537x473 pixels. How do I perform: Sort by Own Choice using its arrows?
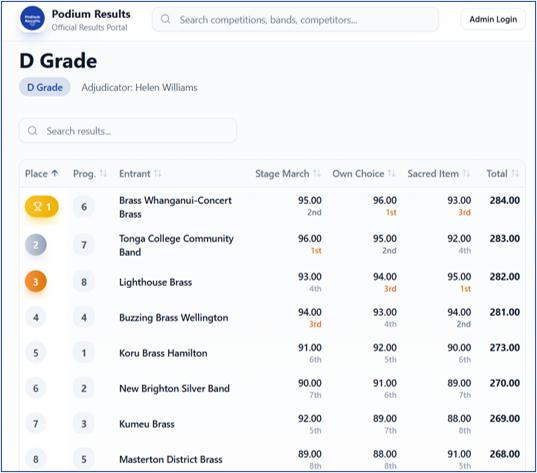pyautogui.click(x=391, y=174)
